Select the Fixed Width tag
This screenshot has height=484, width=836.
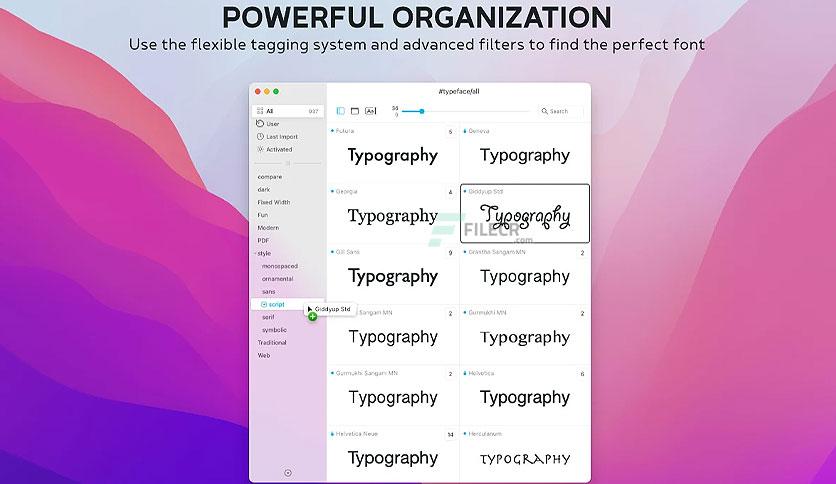274,202
